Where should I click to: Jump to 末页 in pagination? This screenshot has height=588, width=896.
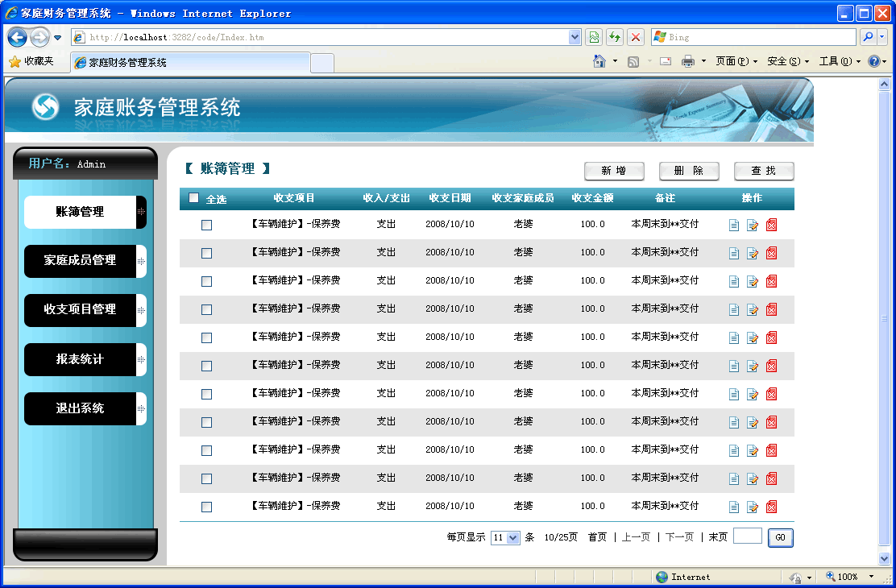point(718,537)
